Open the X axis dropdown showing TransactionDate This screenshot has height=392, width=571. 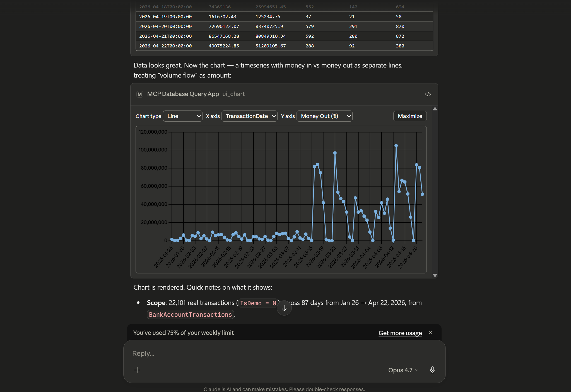[249, 116]
